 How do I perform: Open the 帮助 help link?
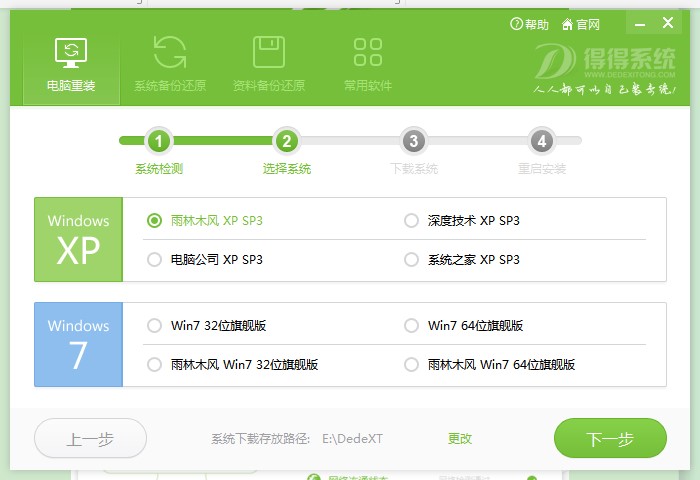click(x=529, y=24)
